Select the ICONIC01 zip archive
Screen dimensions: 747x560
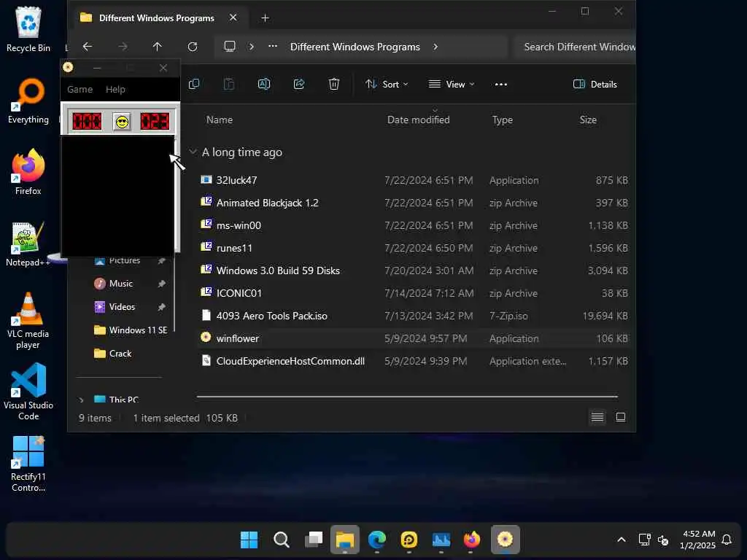click(413, 293)
